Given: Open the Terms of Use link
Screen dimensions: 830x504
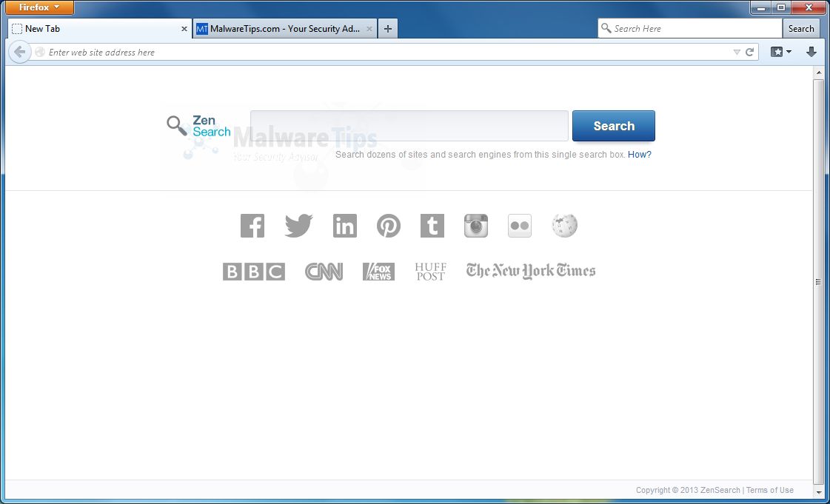Looking at the screenshot, I should tap(769, 490).
